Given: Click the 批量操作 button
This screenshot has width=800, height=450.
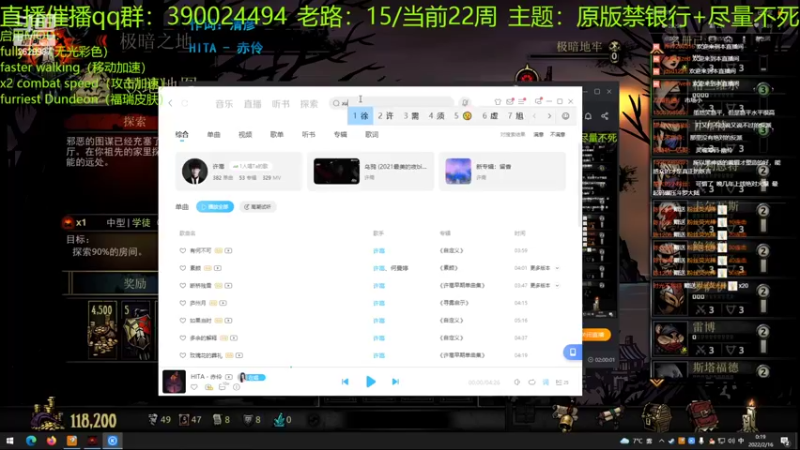Looking at the screenshot, I should 257,207.
